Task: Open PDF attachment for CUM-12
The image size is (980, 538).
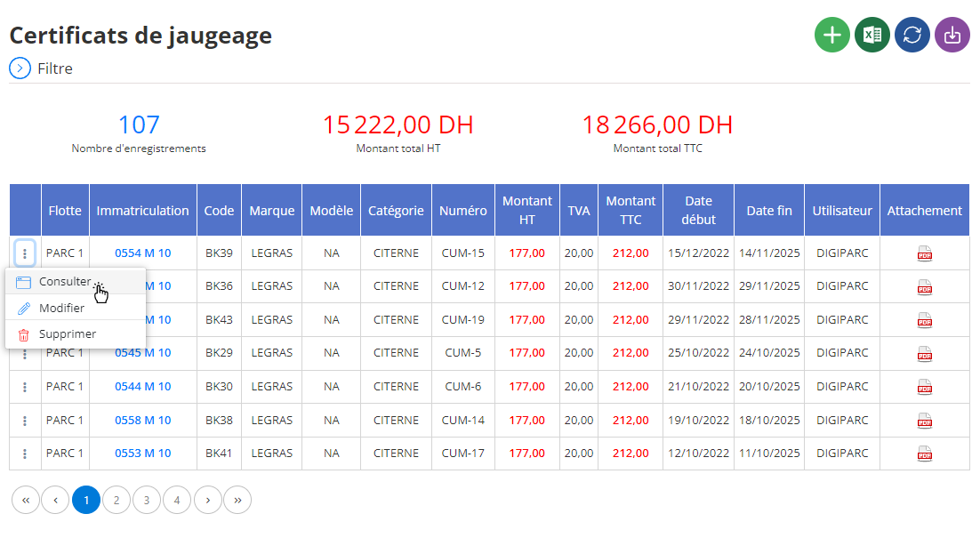Action: (x=924, y=287)
